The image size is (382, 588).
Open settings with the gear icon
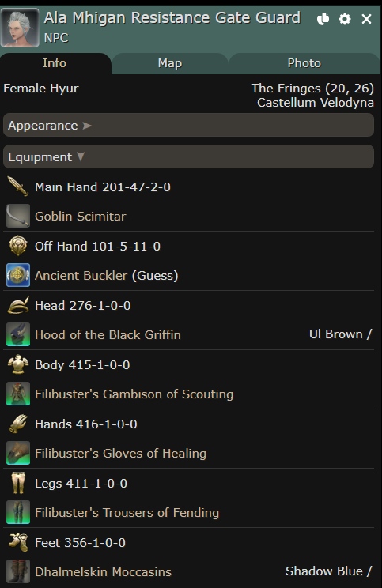345,19
